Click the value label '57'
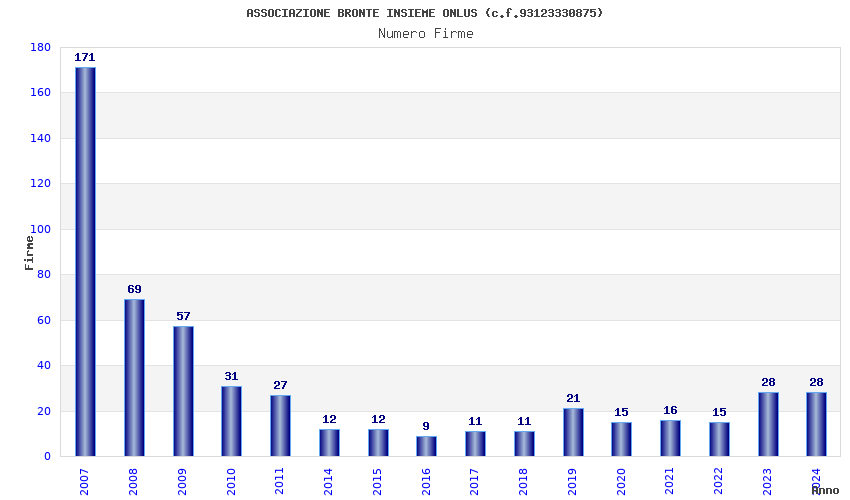The height and width of the screenshot is (500, 850). pyautogui.click(x=183, y=316)
